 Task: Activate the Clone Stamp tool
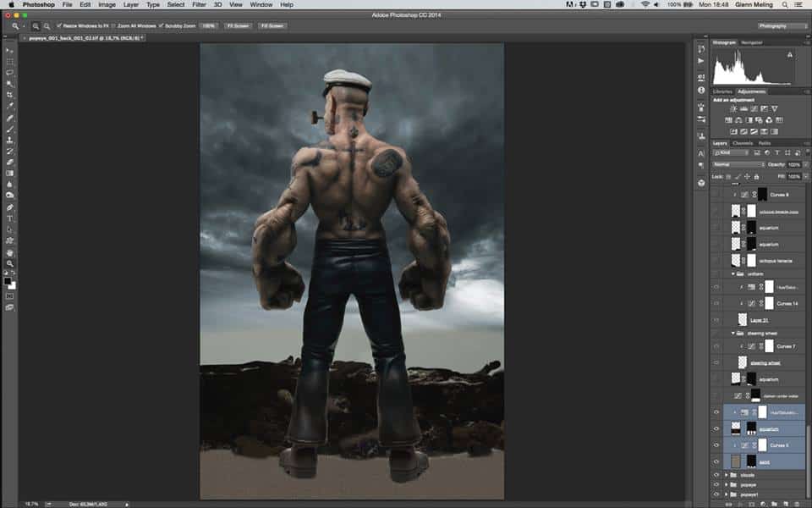(x=10, y=140)
